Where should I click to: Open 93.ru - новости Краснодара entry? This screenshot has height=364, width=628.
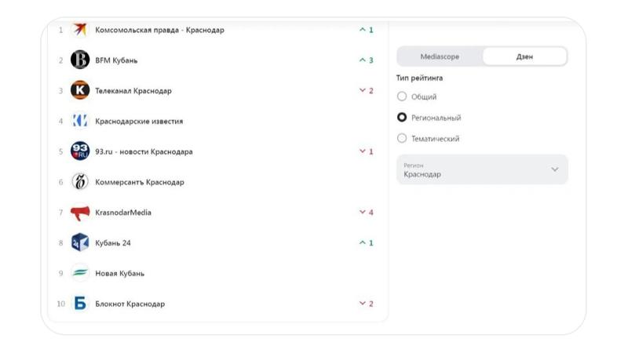pyautogui.click(x=144, y=151)
